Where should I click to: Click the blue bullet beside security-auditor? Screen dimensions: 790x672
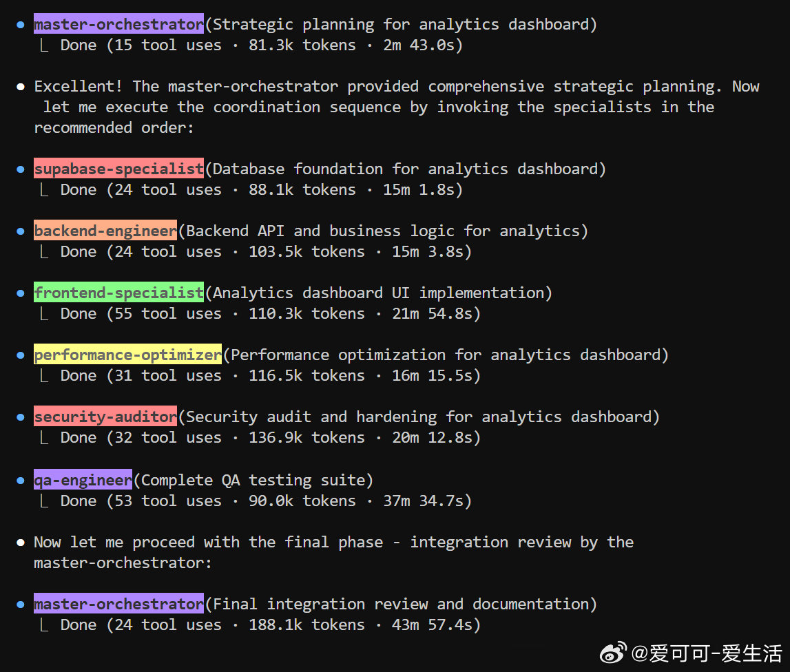click(21, 417)
